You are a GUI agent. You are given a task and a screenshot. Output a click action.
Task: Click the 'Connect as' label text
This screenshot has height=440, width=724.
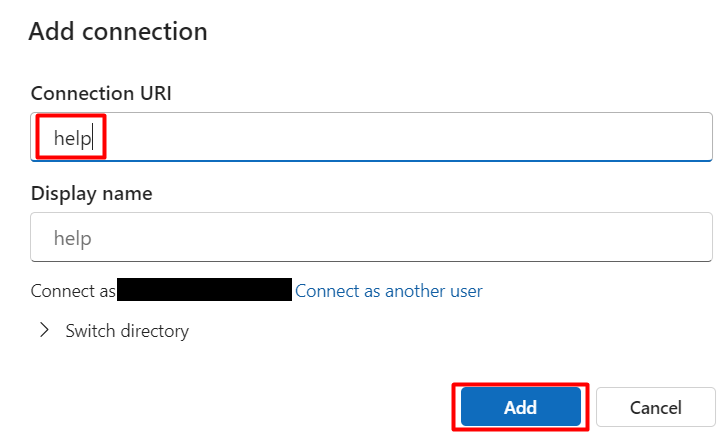[x=72, y=291]
